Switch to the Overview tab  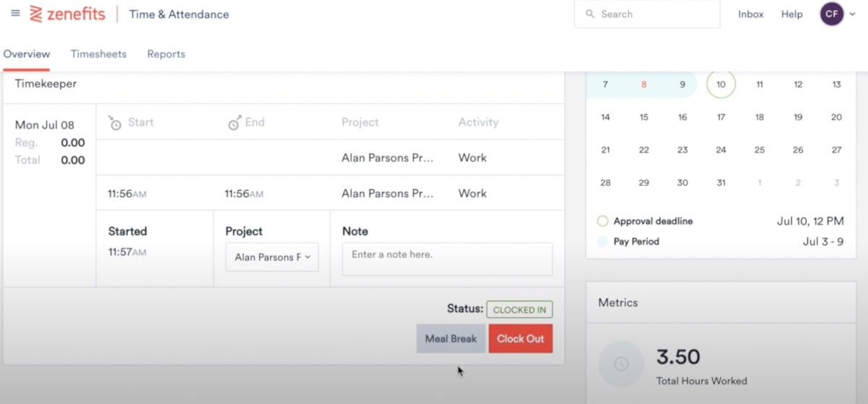coord(27,54)
